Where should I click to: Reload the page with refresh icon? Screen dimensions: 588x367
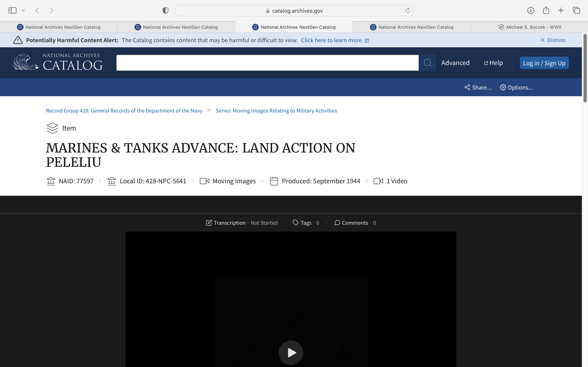pos(408,10)
